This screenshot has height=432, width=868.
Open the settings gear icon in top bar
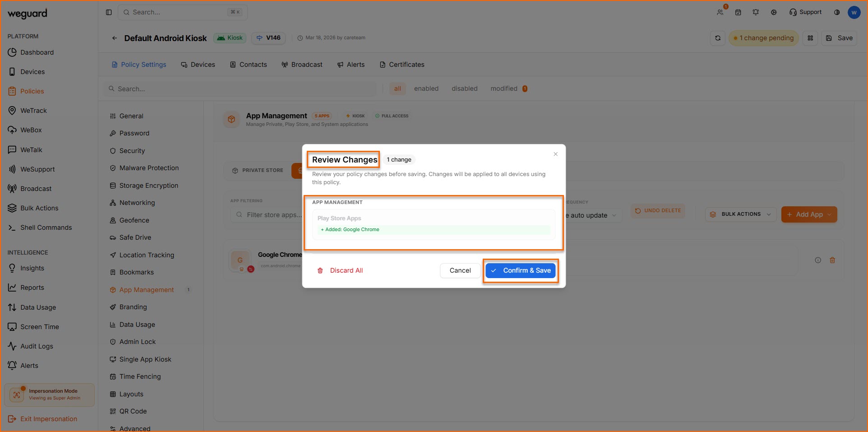click(x=774, y=12)
